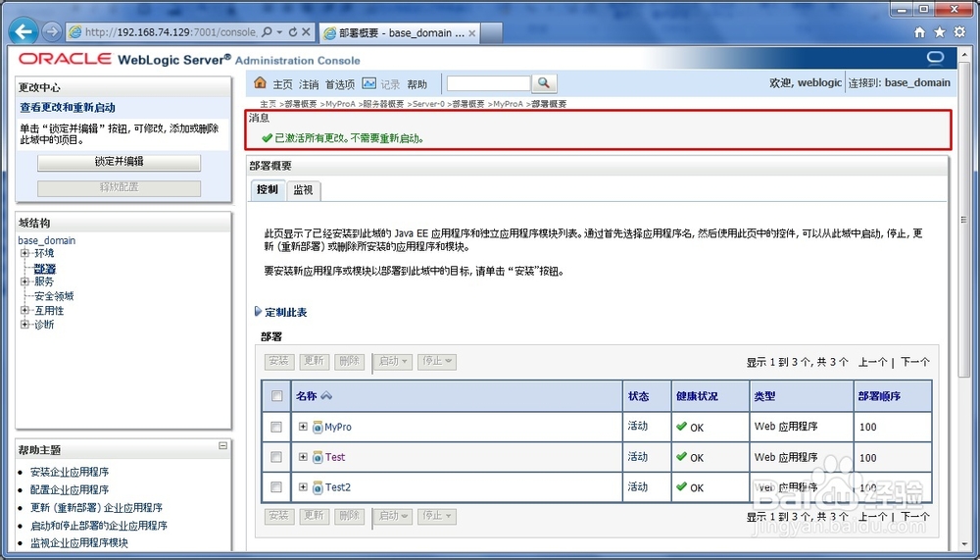The width and height of the screenshot is (980, 560).
Task: Toggle the select-all checkbox in table header
Action: (x=277, y=395)
